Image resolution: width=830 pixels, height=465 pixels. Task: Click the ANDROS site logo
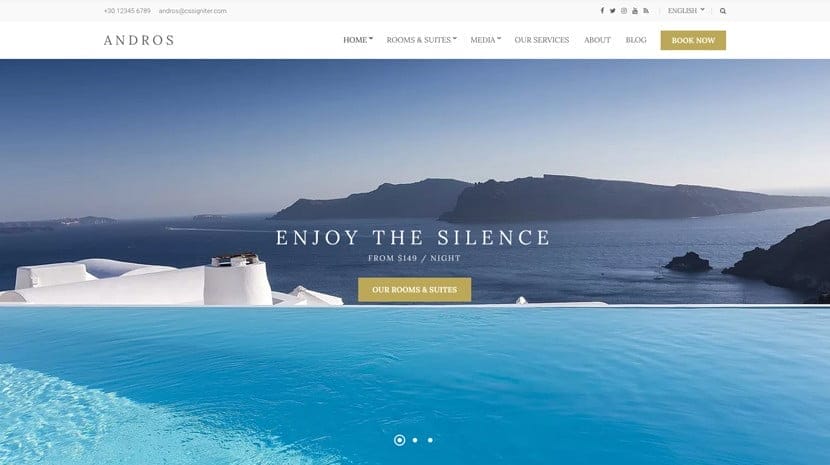click(139, 40)
